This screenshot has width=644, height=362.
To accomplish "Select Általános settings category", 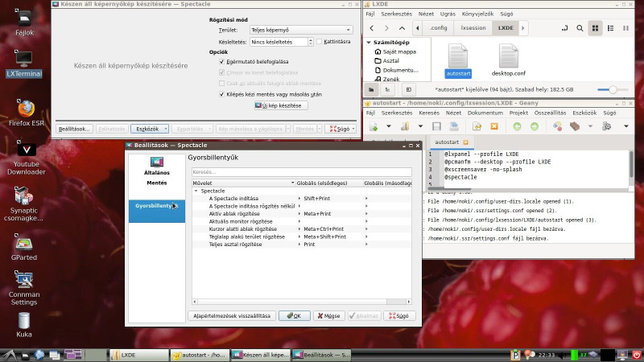I will click(156, 167).
